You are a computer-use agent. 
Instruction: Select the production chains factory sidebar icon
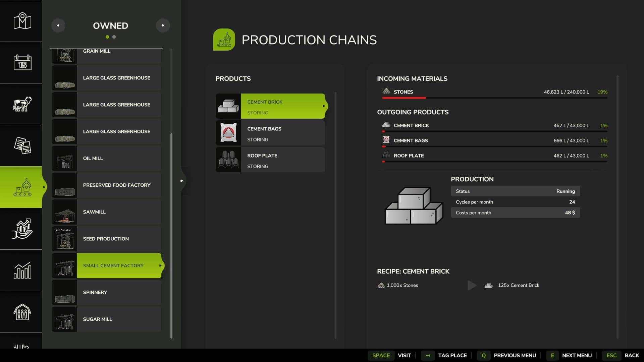point(22,187)
